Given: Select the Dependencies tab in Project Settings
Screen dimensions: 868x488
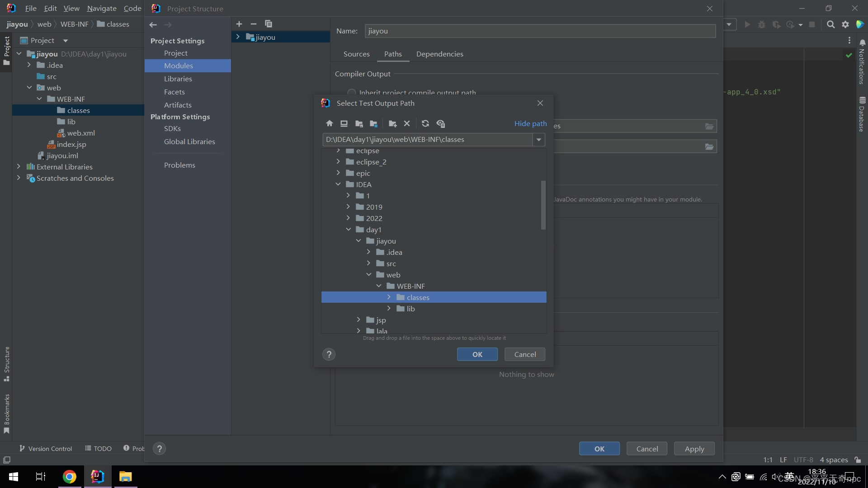Looking at the screenshot, I should [x=439, y=54].
